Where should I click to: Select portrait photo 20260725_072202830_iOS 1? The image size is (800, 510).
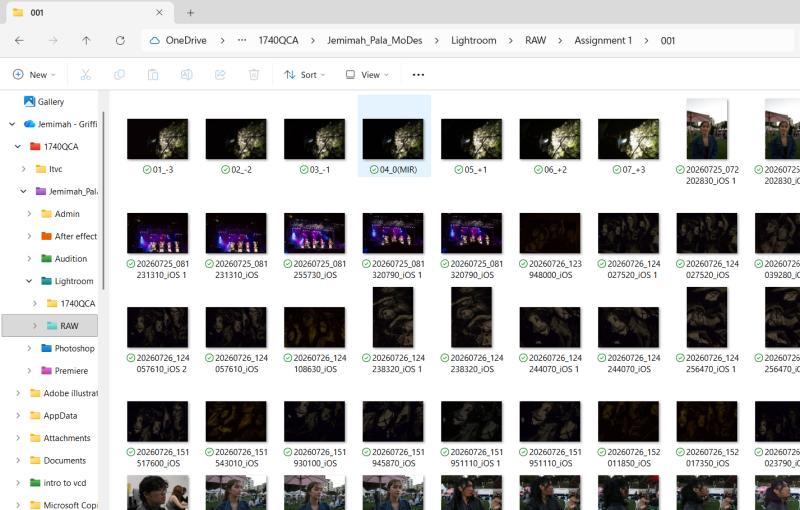point(707,129)
